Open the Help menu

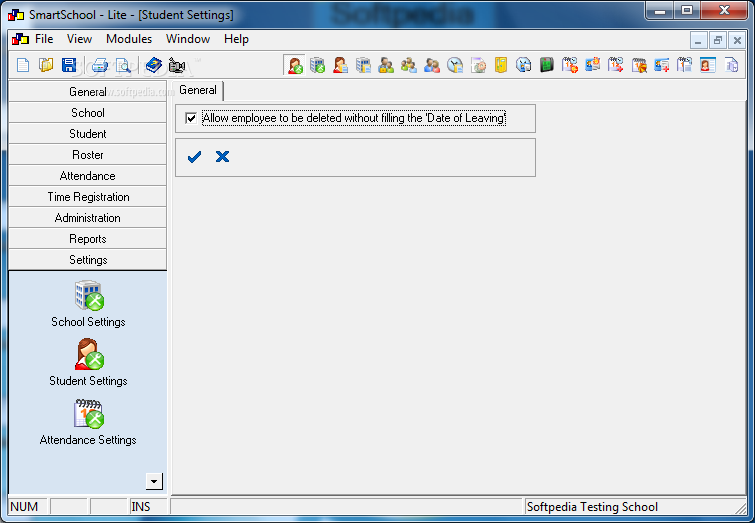click(x=236, y=39)
